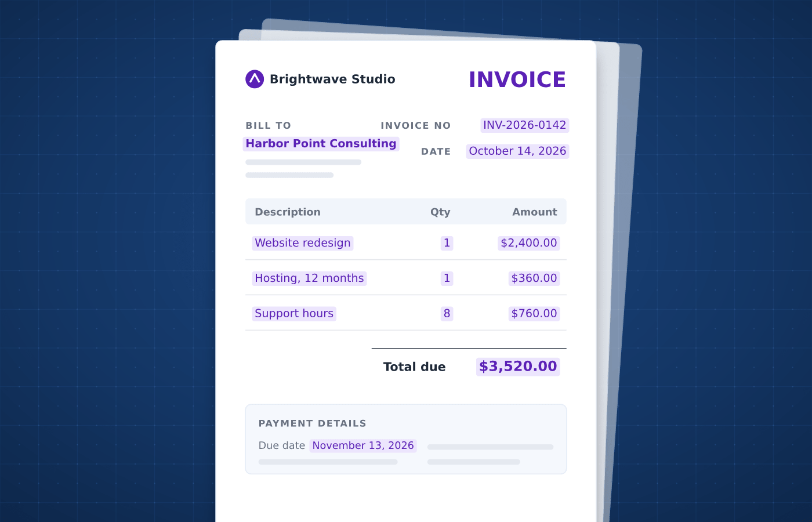The height and width of the screenshot is (522, 812).
Task: Click the Harbor Point Consulting client name
Action: coord(321,144)
